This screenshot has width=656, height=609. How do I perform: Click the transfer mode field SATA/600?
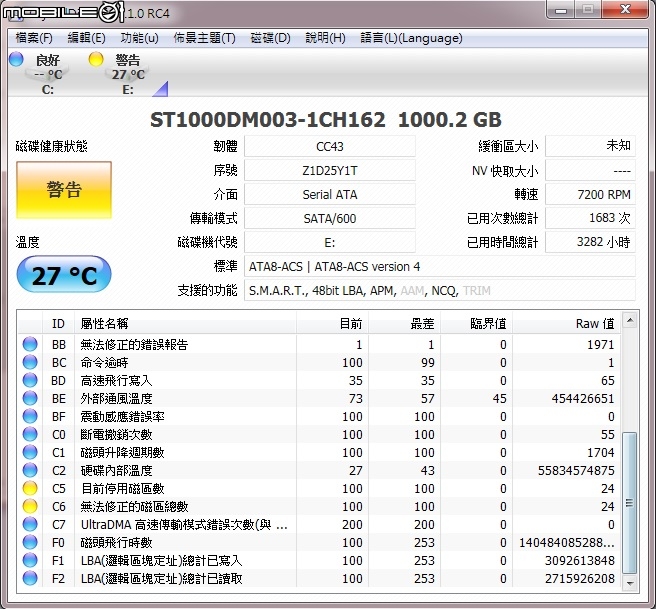pyautogui.click(x=330, y=218)
